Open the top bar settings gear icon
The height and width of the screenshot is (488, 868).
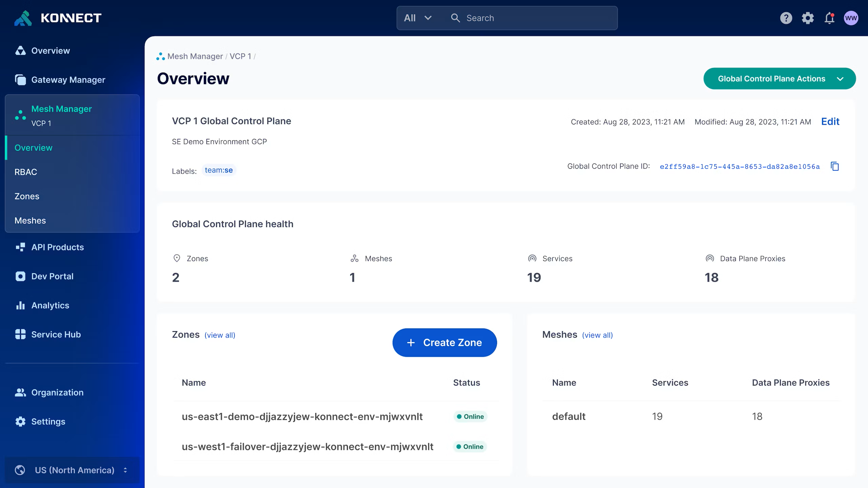808,18
